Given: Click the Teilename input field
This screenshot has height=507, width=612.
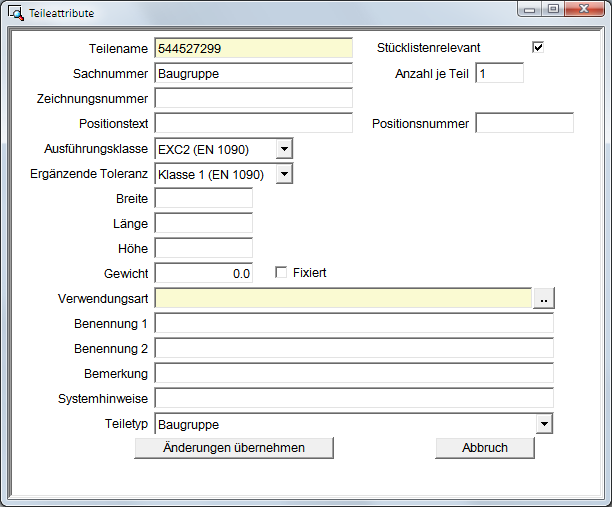Looking at the screenshot, I should [254, 48].
